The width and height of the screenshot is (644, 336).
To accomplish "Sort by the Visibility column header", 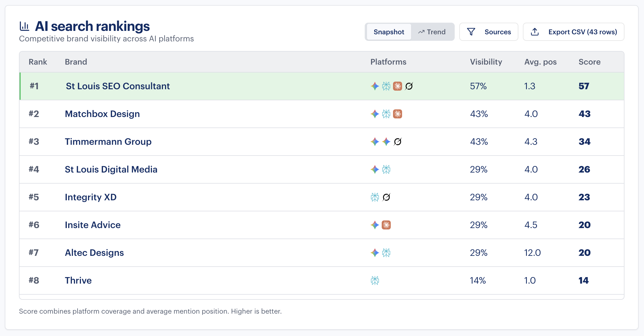I will [x=486, y=62].
